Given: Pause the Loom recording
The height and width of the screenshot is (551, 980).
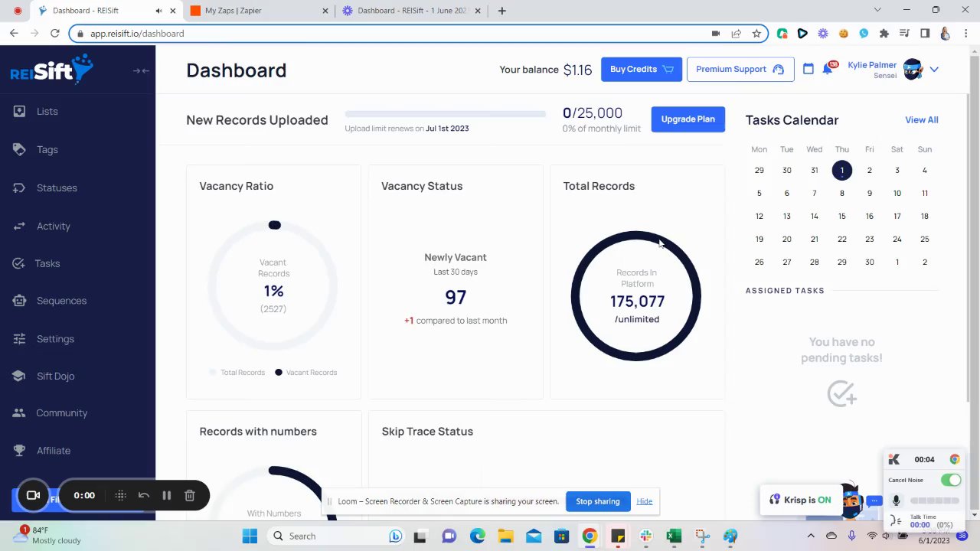Looking at the screenshot, I should (x=167, y=495).
